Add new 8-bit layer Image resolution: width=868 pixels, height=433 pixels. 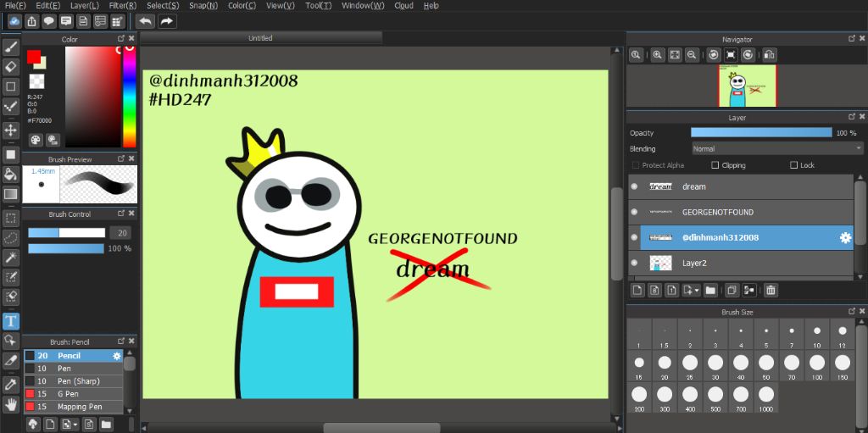[654, 290]
